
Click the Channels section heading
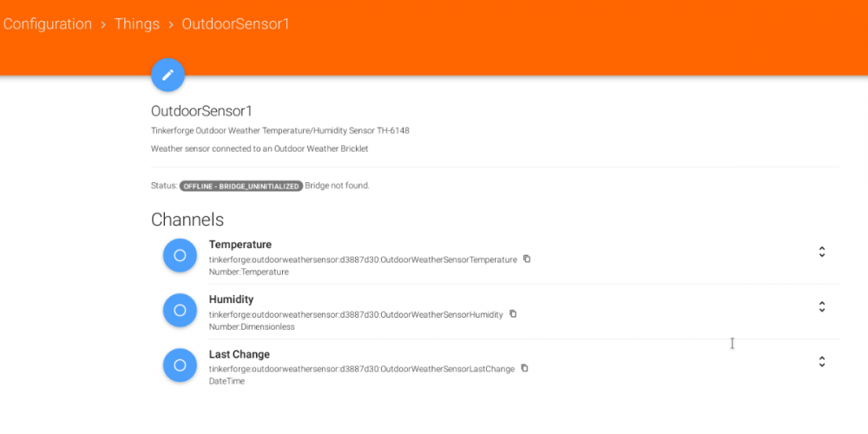tap(187, 220)
